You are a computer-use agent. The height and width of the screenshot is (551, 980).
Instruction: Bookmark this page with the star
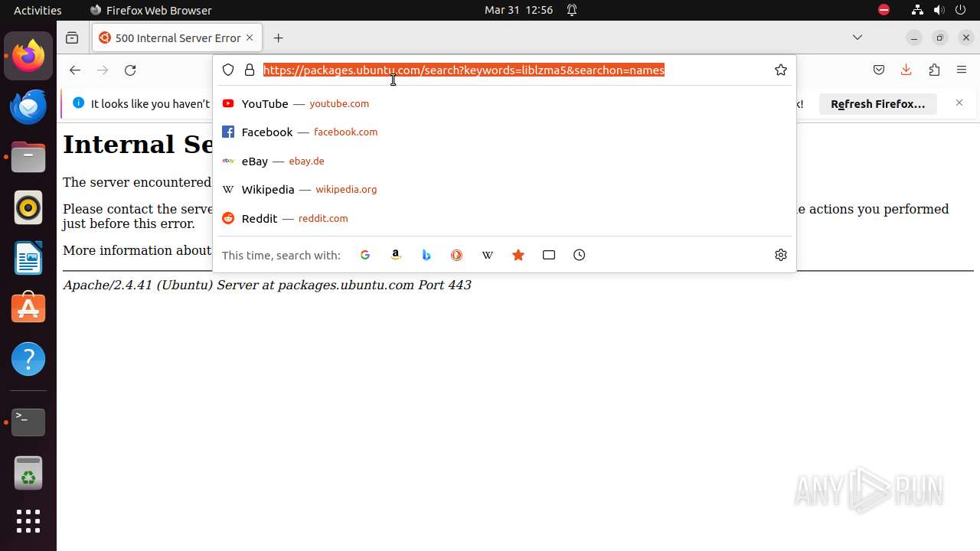pyautogui.click(x=781, y=70)
